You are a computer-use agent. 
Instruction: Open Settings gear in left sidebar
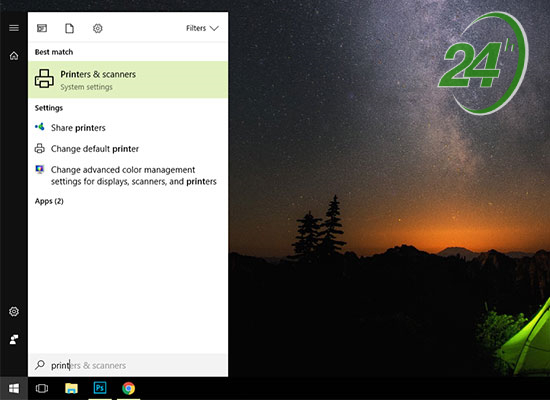(x=14, y=311)
